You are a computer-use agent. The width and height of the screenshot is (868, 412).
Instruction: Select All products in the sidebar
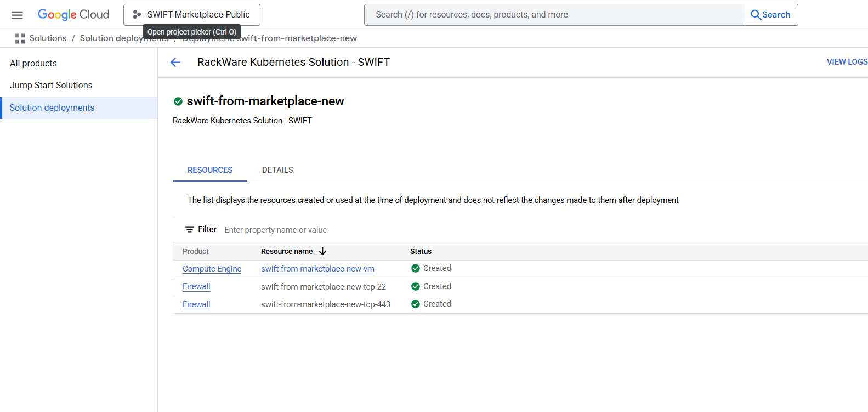tap(33, 63)
